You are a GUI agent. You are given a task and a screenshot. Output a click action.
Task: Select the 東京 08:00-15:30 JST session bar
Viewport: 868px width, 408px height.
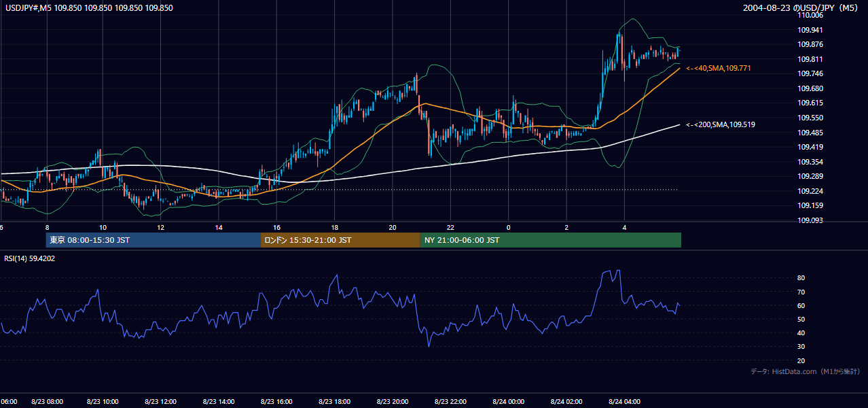(153, 240)
